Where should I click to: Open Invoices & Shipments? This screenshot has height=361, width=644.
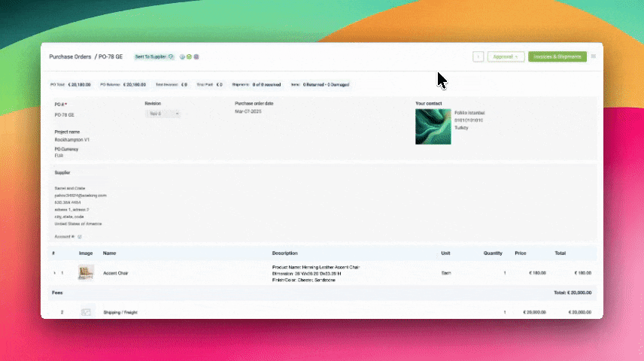tap(557, 56)
